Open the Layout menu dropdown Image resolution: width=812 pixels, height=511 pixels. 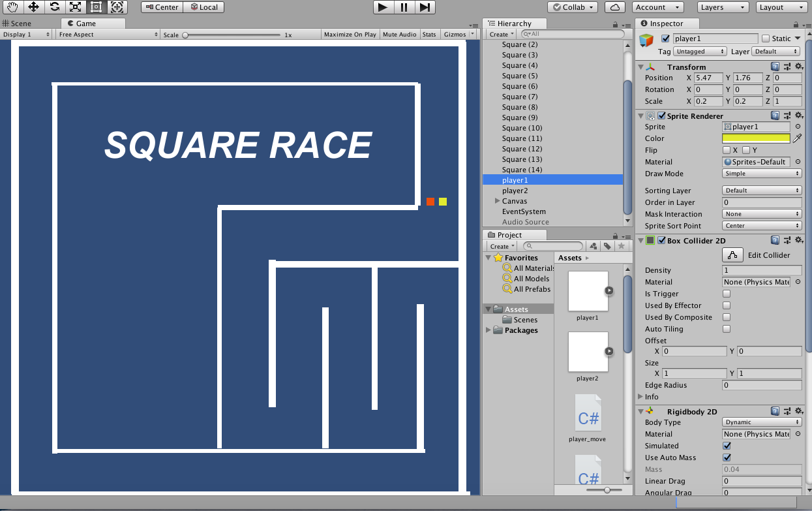[780, 7]
